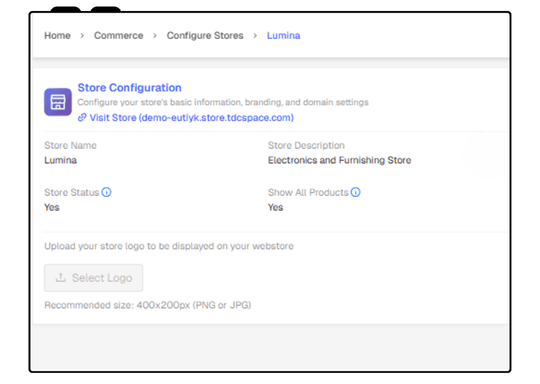The height and width of the screenshot is (384, 540).
Task: Select Electronics and Furnishing Store description text
Action: tap(340, 160)
